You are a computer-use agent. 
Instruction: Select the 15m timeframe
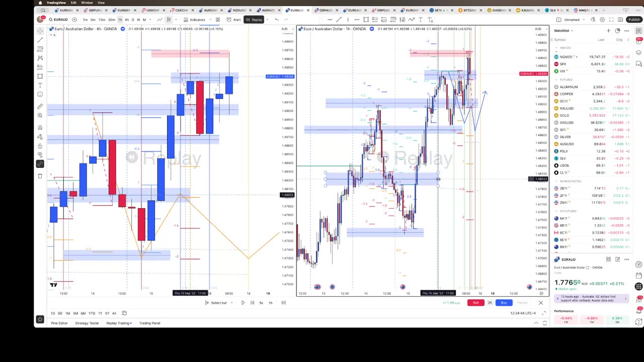(x=102, y=20)
